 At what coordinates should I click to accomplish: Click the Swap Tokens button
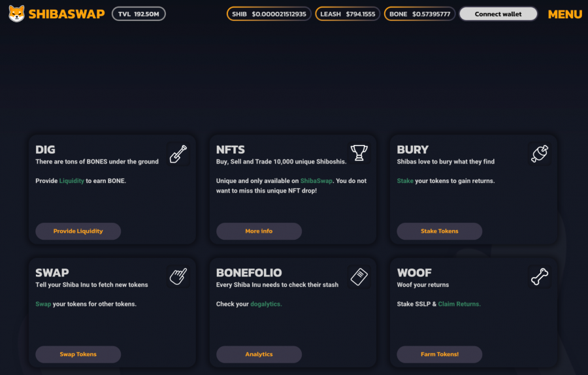pyautogui.click(x=78, y=354)
